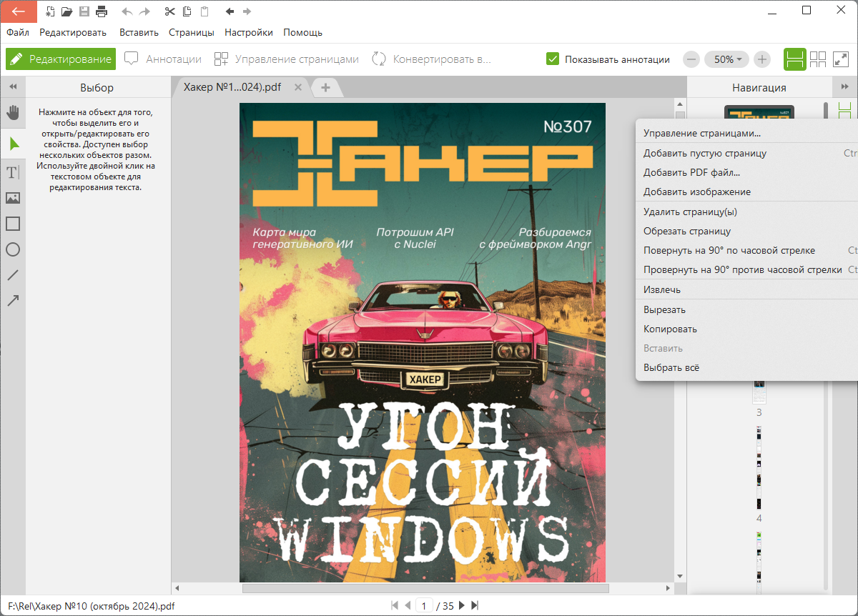Print the document using the printer icon
Image resolution: width=858 pixels, height=616 pixels.
pos(102,11)
